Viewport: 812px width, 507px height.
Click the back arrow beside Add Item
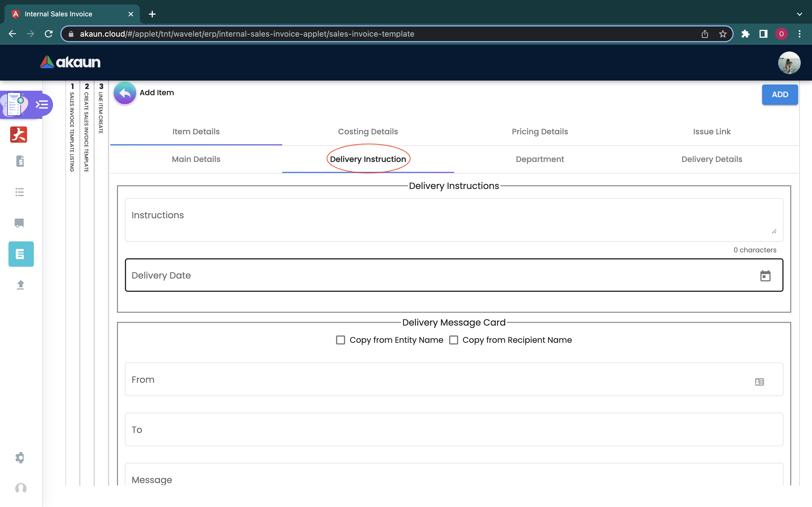125,93
